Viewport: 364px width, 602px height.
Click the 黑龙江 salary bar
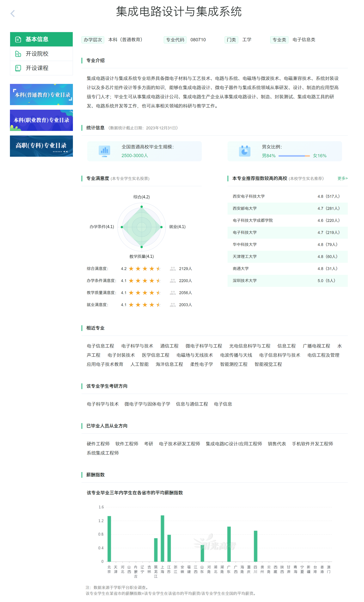tap(156, 550)
